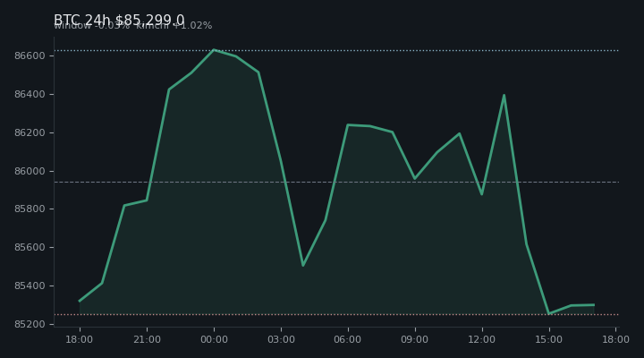Click the 03:00 time axis label
This screenshot has height=358, width=644.
pyautogui.click(x=282, y=339)
